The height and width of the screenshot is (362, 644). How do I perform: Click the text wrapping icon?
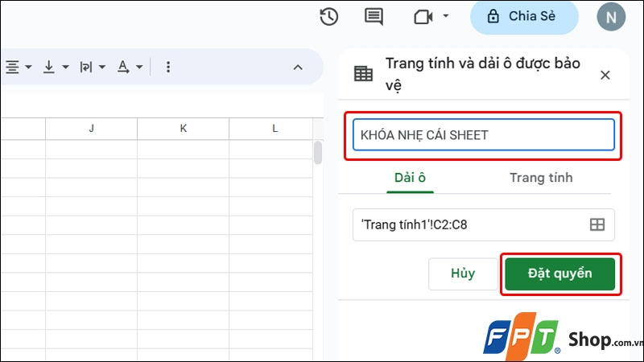(x=86, y=67)
